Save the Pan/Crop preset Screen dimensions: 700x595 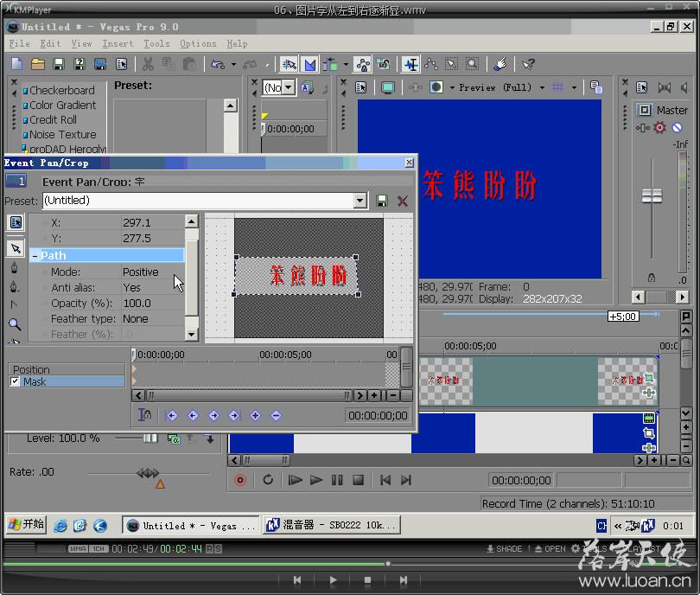coord(381,201)
